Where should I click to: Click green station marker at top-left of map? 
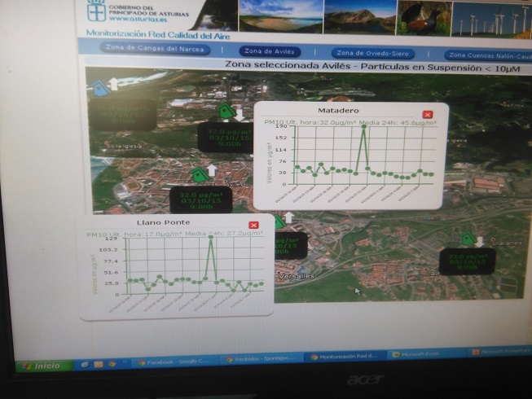point(100,87)
